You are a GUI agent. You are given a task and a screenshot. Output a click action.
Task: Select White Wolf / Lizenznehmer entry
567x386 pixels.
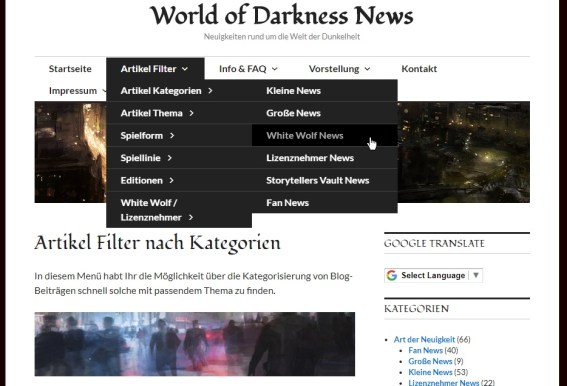179,210
